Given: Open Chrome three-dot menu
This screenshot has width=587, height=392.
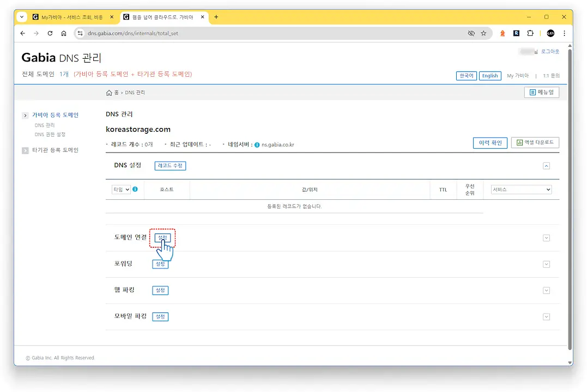Looking at the screenshot, I should coord(564,33).
